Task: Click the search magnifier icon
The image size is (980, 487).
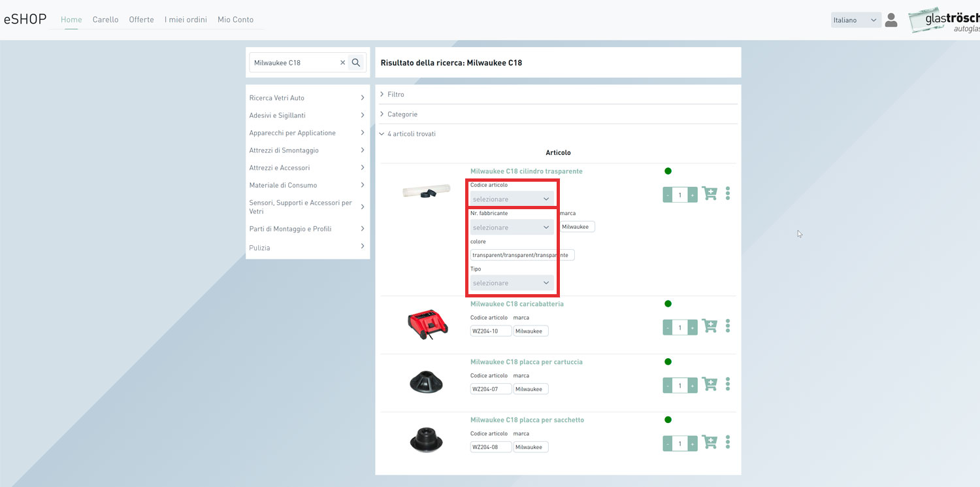Action: click(356, 63)
